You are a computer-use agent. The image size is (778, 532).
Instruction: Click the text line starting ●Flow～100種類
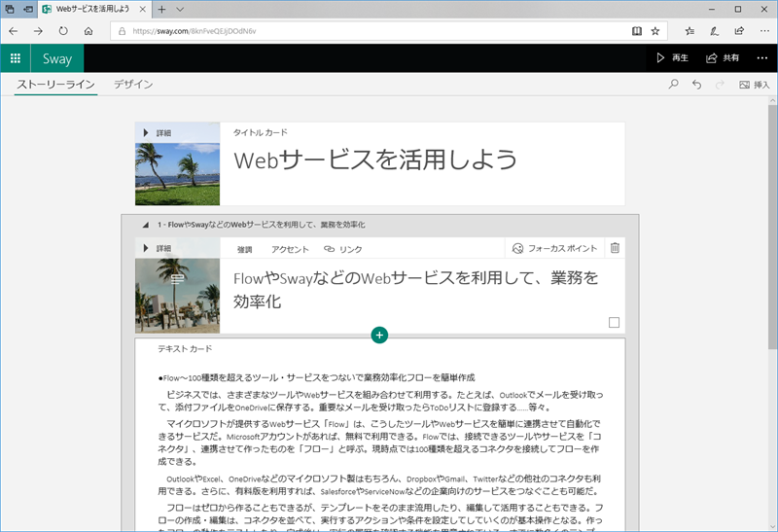click(316, 378)
